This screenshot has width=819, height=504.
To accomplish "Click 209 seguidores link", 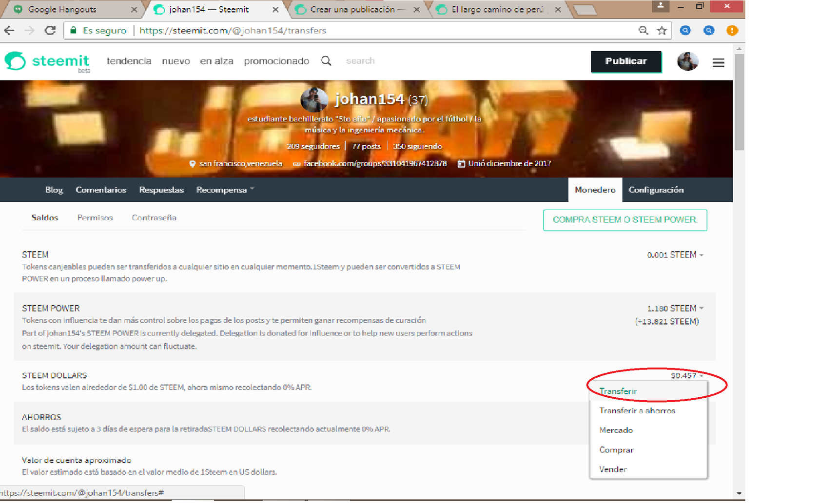I will (x=313, y=146).
